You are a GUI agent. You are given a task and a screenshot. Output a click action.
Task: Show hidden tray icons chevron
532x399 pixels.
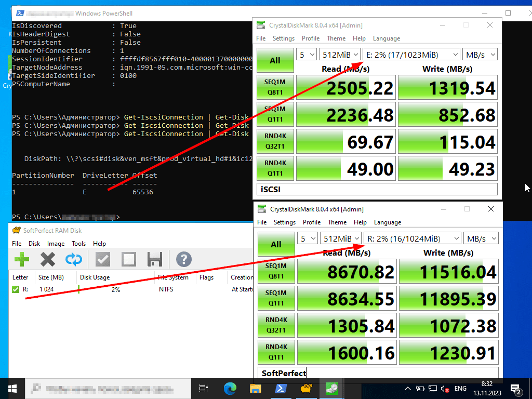(x=408, y=389)
